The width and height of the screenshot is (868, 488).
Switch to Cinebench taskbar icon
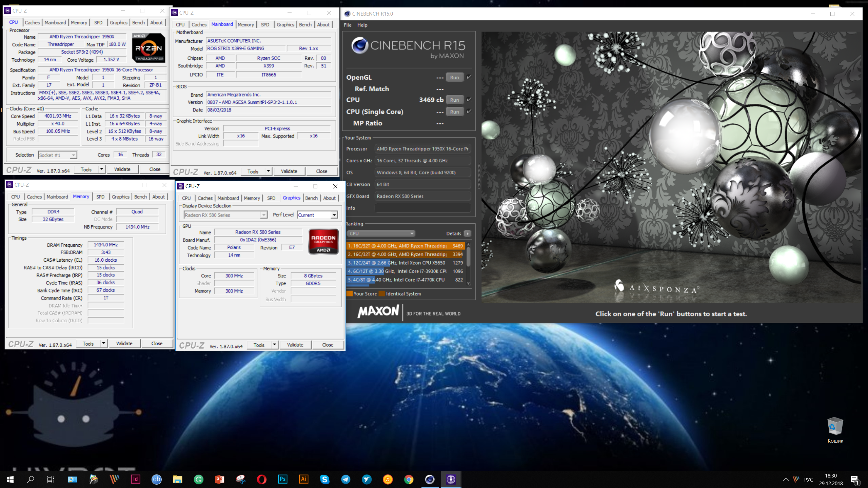pos(430,480)
